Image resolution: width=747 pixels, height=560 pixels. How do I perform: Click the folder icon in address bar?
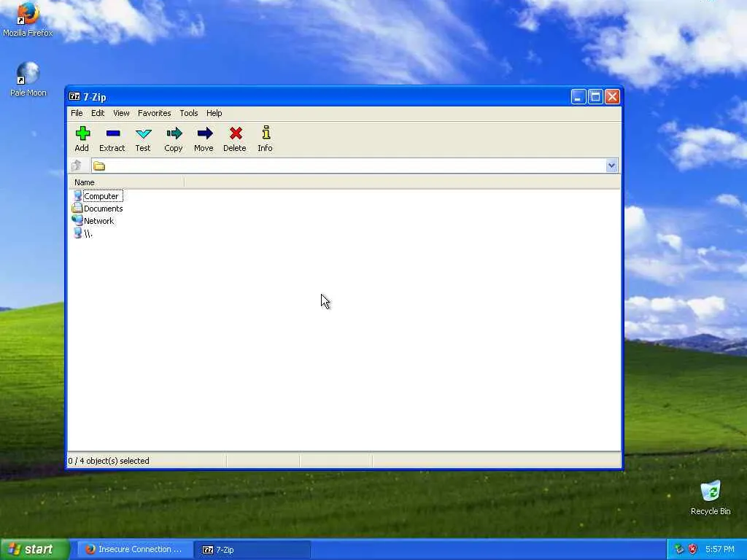[99, 166]
